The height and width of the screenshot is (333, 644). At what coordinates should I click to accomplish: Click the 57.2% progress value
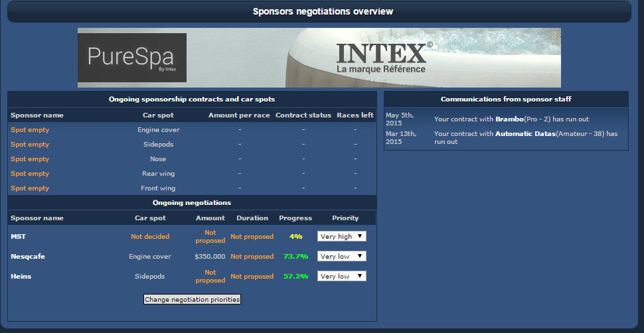pyautogui.click(x=295, y=277)
